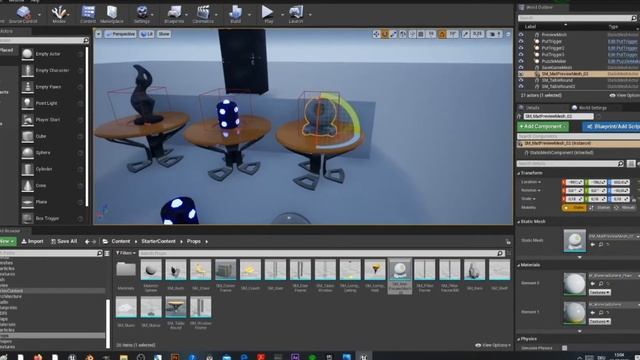Open the Content browser toolbar icon
The image size is (640, 360).
click(88, 14)
